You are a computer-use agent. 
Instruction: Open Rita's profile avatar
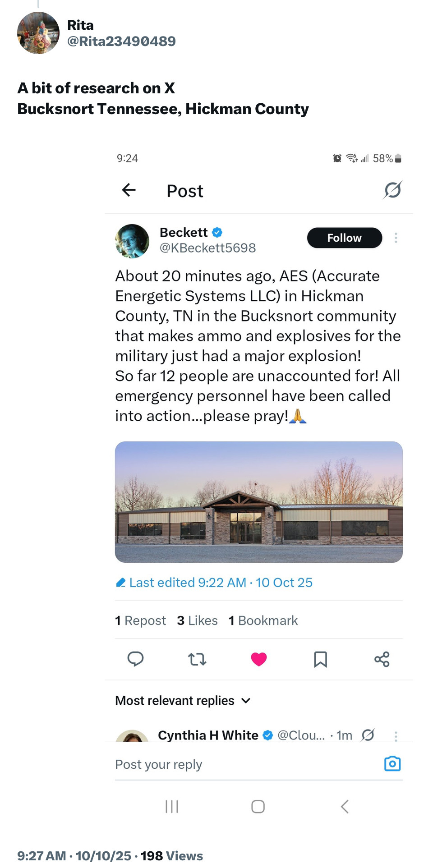click(x=38, y=33)
